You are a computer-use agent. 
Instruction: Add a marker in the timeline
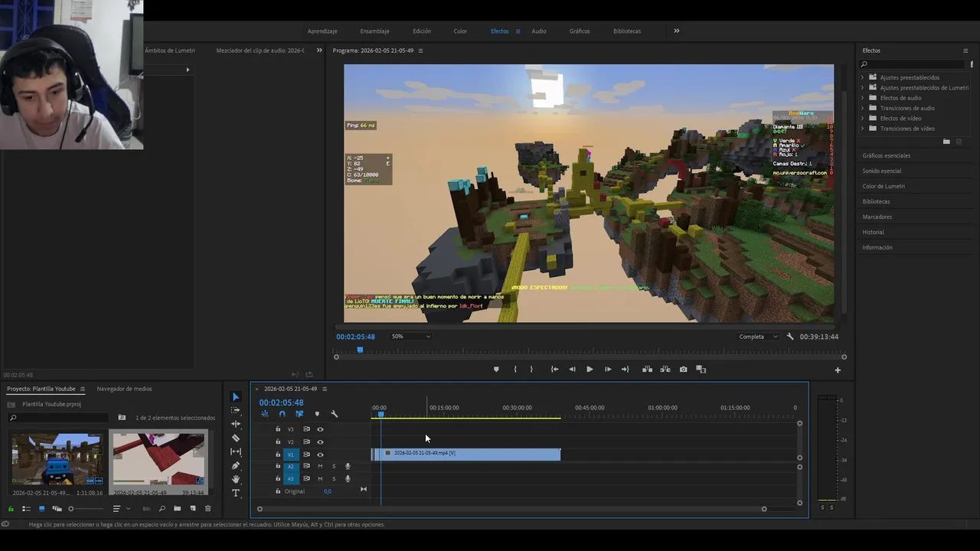coord(317,414)
